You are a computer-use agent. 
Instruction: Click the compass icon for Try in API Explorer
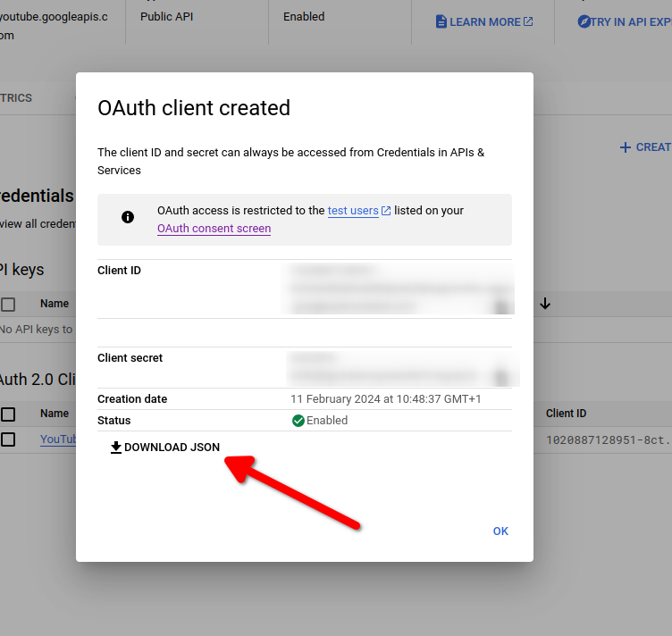(584, 21)
